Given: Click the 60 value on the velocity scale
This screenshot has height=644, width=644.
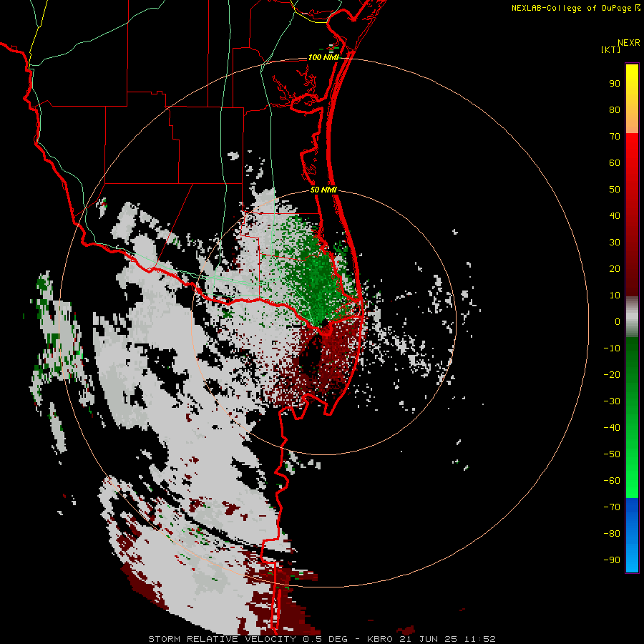Looking at the screenshot, I should point(615,163).
